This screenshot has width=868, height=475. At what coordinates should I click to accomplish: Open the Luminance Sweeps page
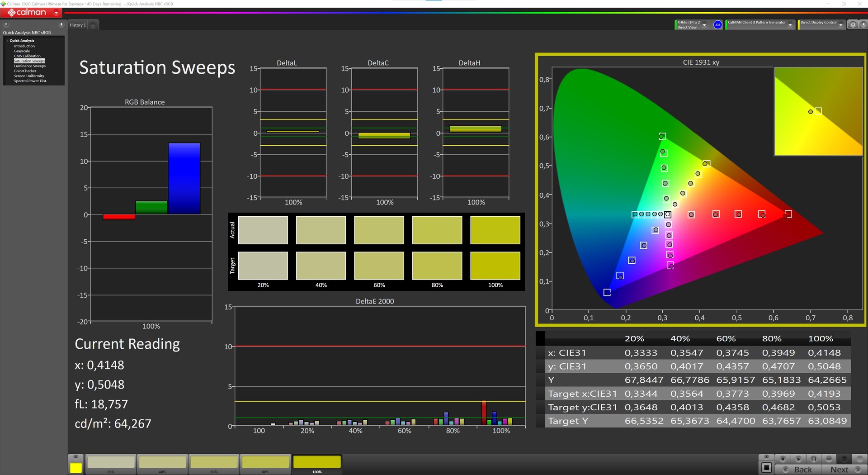click(30, 66)
